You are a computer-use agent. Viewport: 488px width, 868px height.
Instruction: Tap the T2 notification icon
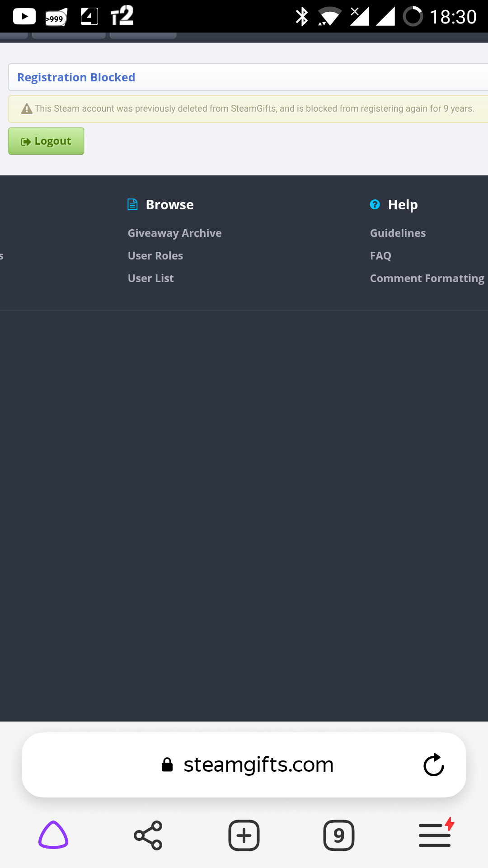click(x=122, y=15)
